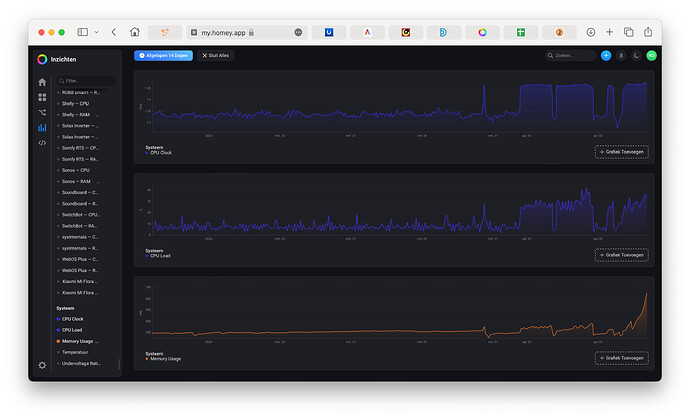Click the Zoeken search field
690x418 pixels.
point(570,55)
